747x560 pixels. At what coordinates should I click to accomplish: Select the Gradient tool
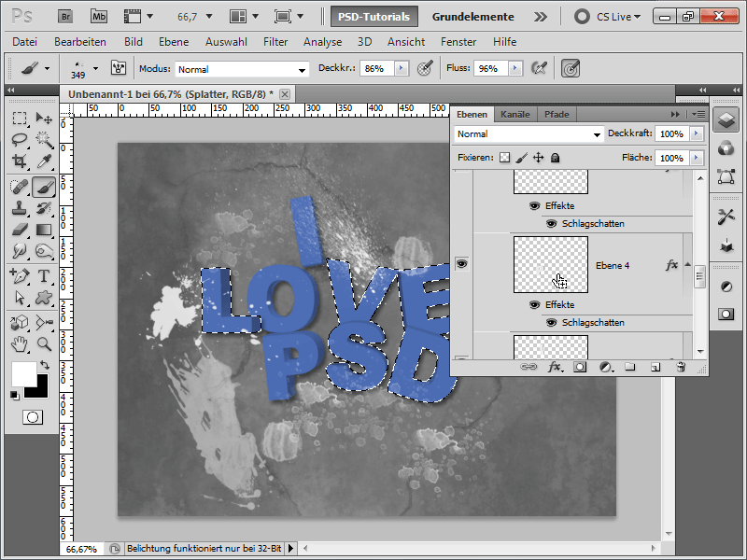point(44,230)
